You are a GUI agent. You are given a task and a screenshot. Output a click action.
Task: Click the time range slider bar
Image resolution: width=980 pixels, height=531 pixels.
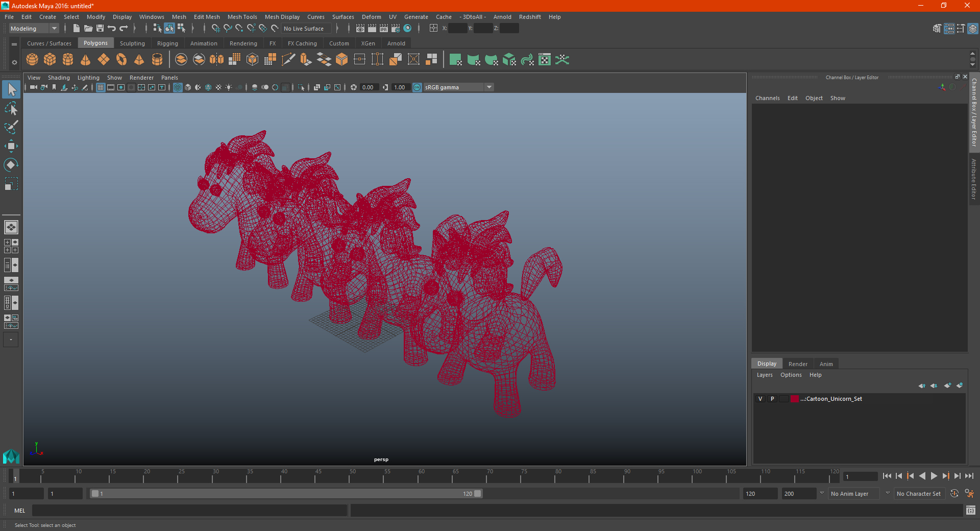[286, 494]
